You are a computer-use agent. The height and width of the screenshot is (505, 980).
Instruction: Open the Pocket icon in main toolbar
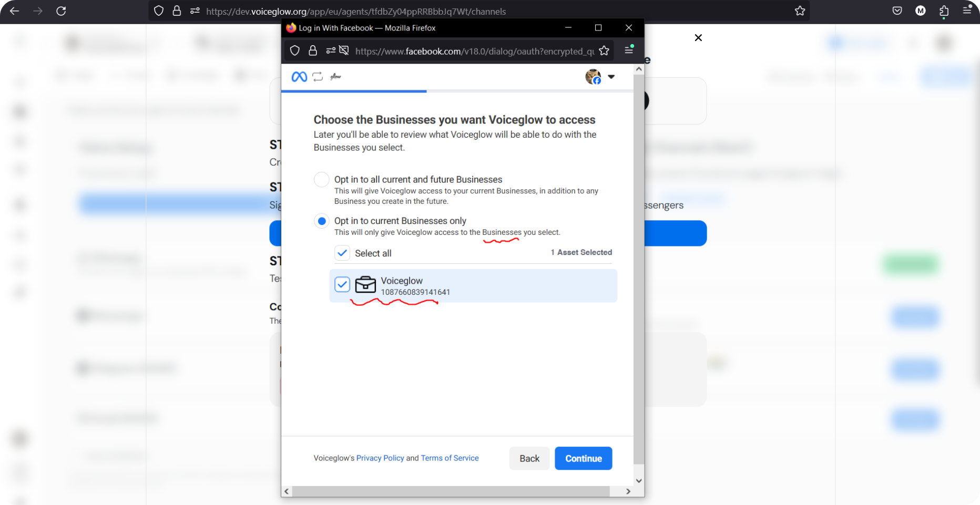(897, 11)
